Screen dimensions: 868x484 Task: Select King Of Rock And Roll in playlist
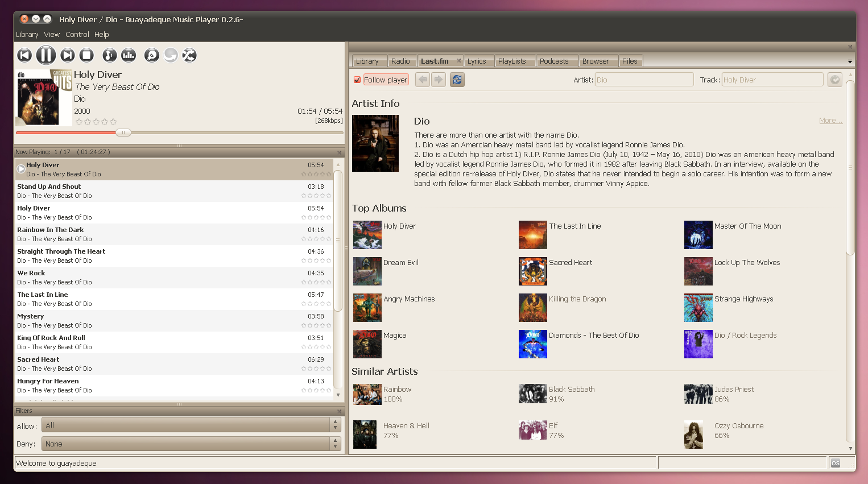coord(175,342)
